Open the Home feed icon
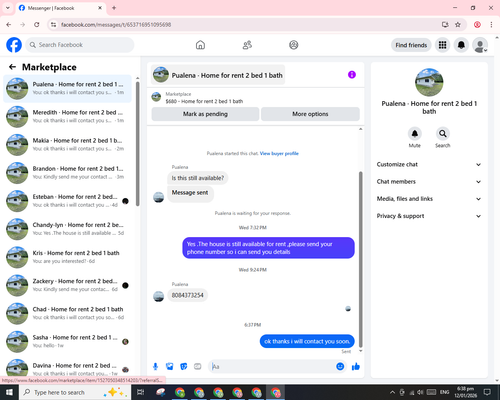The height and width of the screenshot is (400, 500). tap(200, 45)
